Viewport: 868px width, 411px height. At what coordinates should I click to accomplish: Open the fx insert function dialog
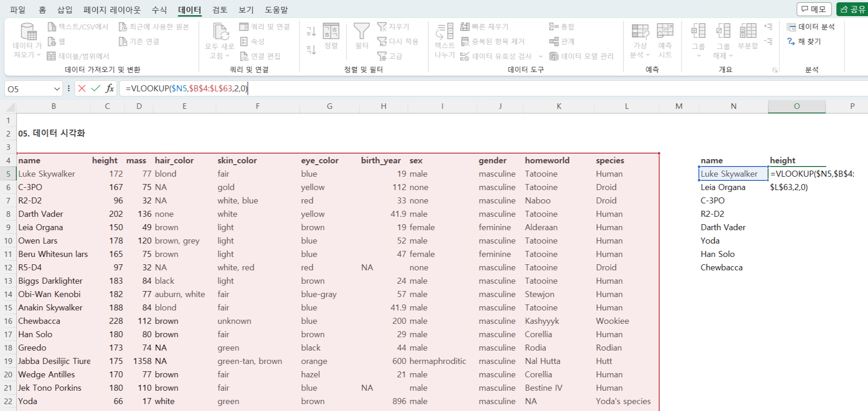[110, 88]
